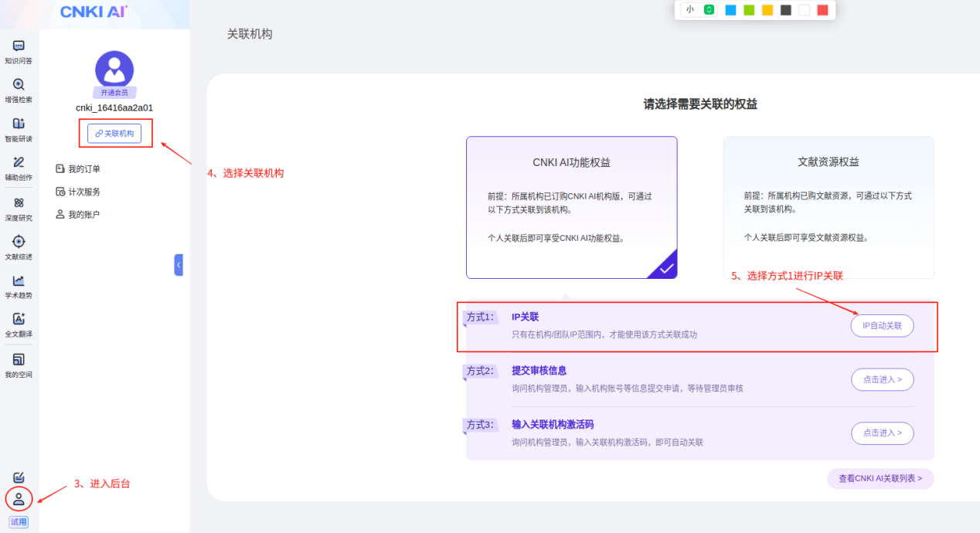The image size is (980, 533).
Task: Open the annotation size dropdown 小
Action: click(x=699, y=10)
